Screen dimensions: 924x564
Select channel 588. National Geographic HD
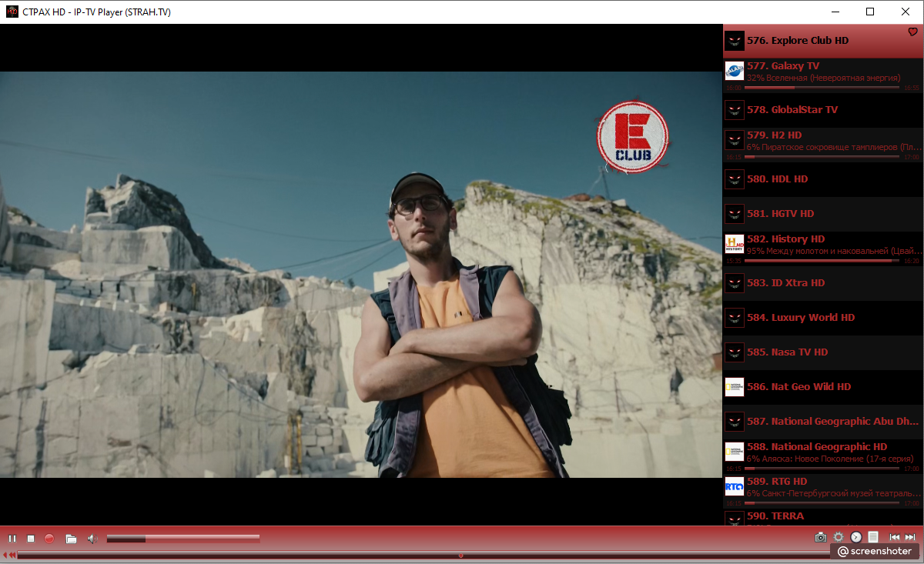(823, 456)
